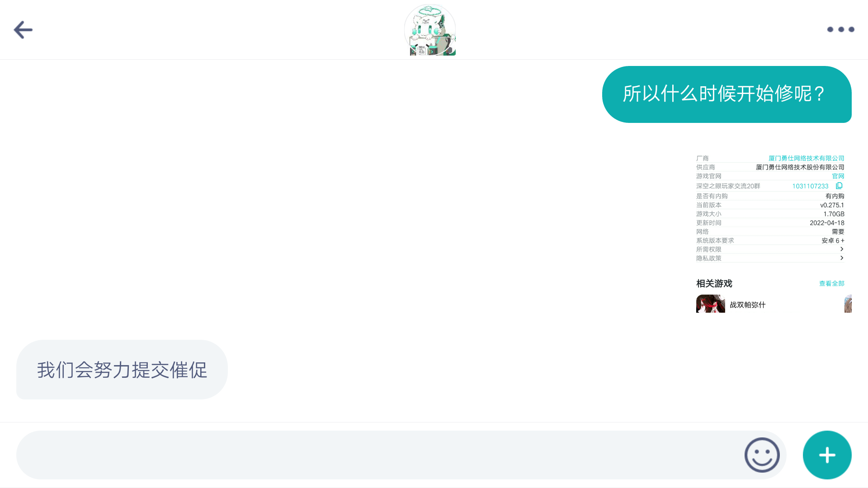The height and width of the screenshot is (488, 868).
Task: Expand the 所需权限 row chevron
Action: pyautogui.click(x=842, y=249)
